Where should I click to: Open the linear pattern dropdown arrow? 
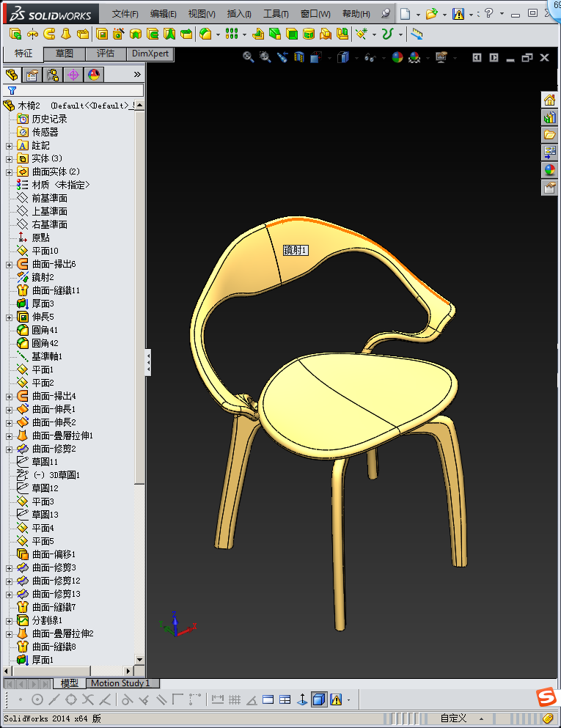tap(244, 34)
